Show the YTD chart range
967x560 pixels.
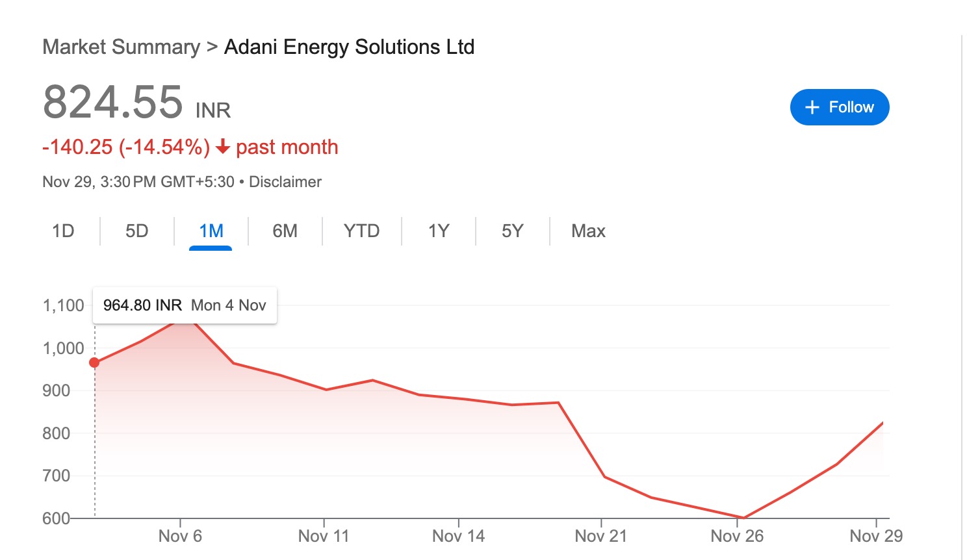[x=362, y=231]
